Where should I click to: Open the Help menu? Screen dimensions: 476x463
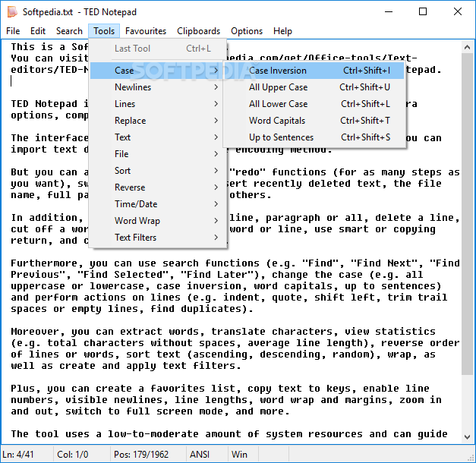tap(282, 31)
